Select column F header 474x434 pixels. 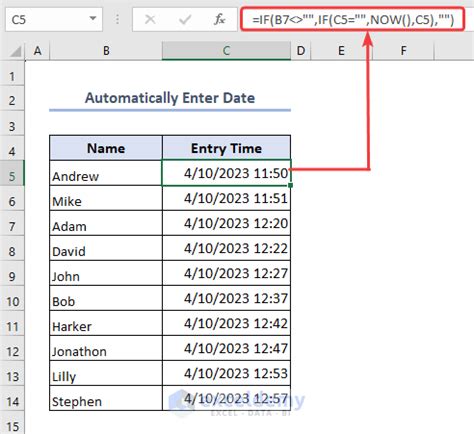tap(403, 51)
